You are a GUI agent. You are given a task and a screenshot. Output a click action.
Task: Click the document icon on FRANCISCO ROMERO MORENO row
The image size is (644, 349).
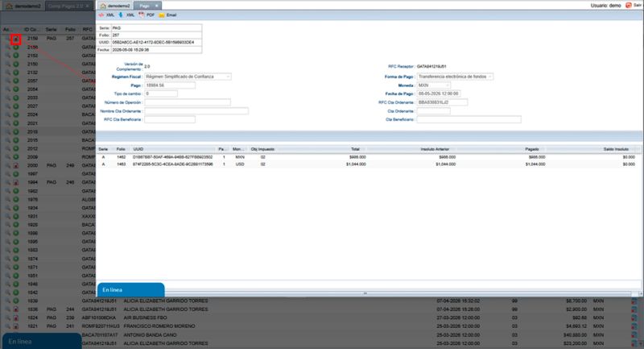(634, 326)
